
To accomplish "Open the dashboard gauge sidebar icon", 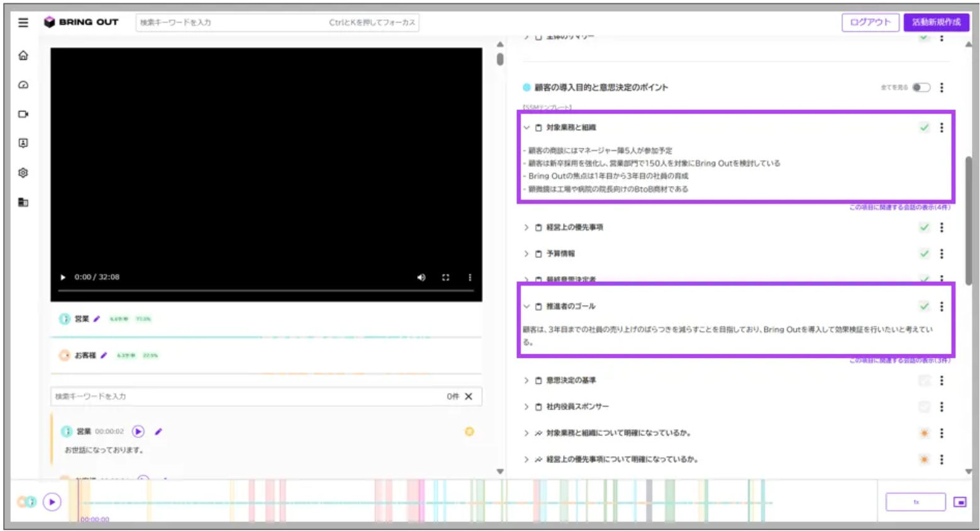I will click(23, 85).
